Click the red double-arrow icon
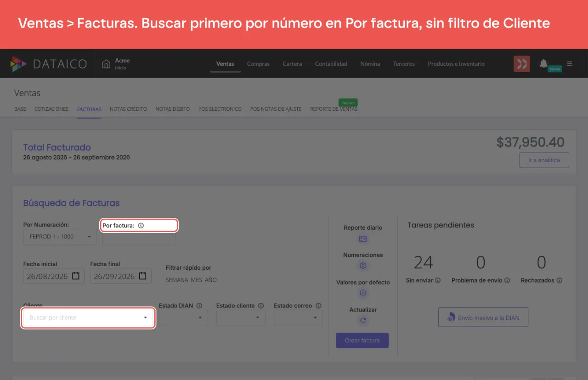The height and width of the screenshot is (380, 588). (x=522, y=64)
